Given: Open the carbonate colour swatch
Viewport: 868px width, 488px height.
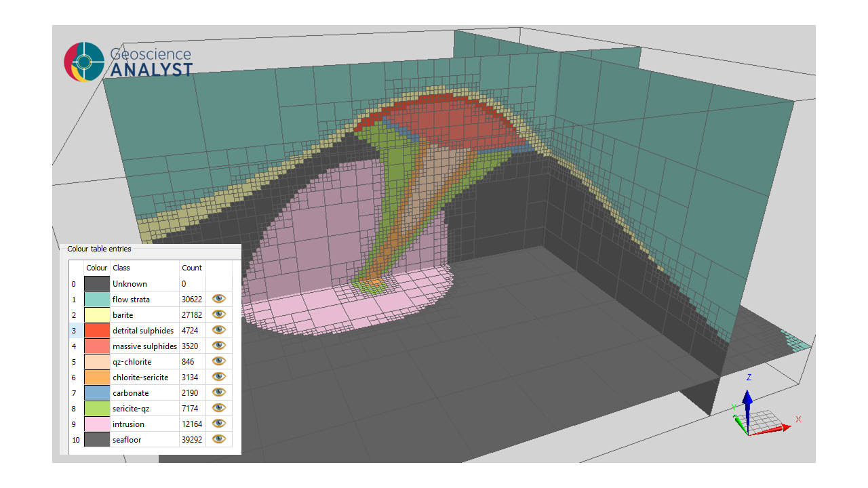Looking at the screenshot, I should [97, 393].
